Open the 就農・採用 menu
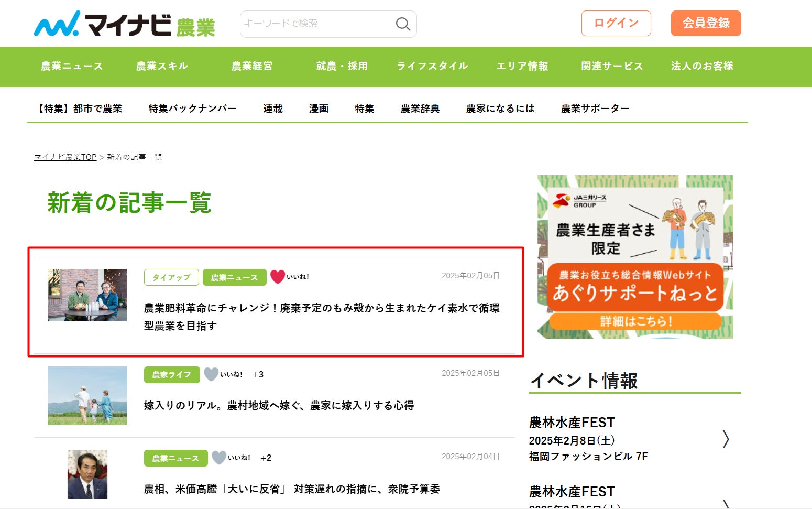Screen dimensions: 812x509 pos(342,66)
